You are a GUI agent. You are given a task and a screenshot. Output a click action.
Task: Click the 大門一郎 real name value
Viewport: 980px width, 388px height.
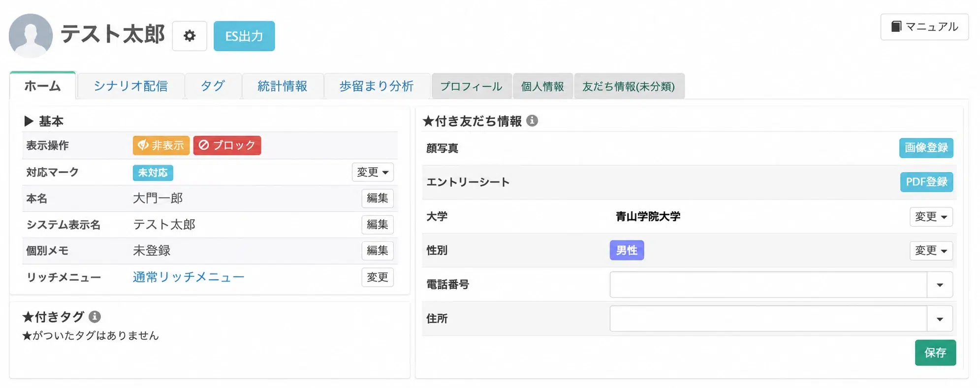(158, 198)
